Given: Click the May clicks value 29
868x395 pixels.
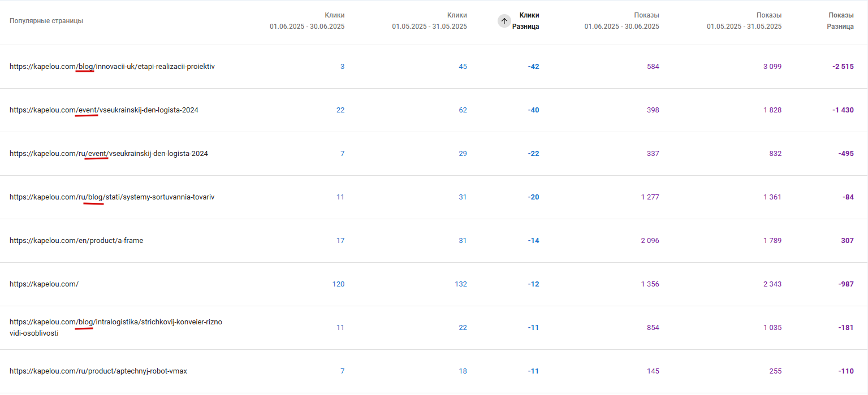Looking at the screenshot, I should click(463, 154).
